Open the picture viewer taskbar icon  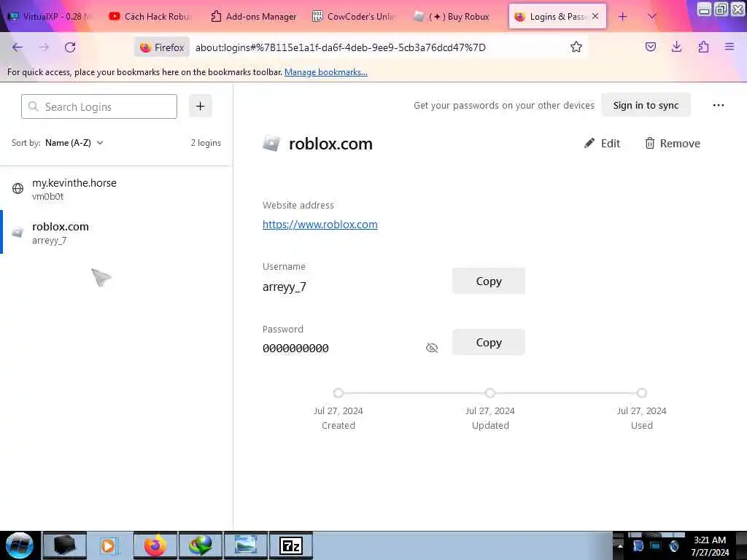click(246, 545)
